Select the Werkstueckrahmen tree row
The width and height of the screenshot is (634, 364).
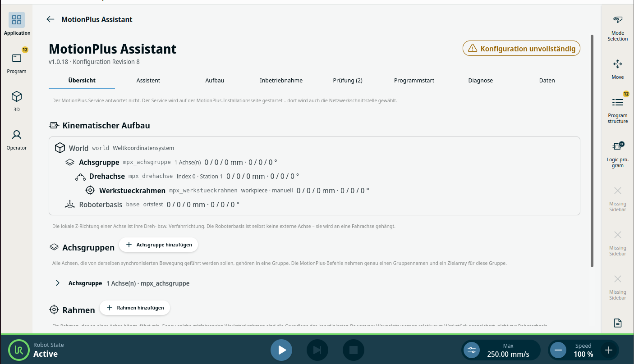point(314,191)
